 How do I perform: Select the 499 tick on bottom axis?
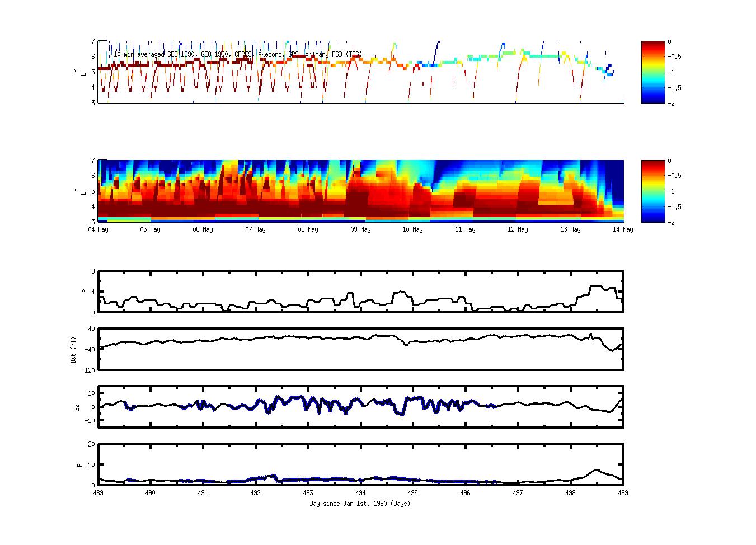(623, 493)
